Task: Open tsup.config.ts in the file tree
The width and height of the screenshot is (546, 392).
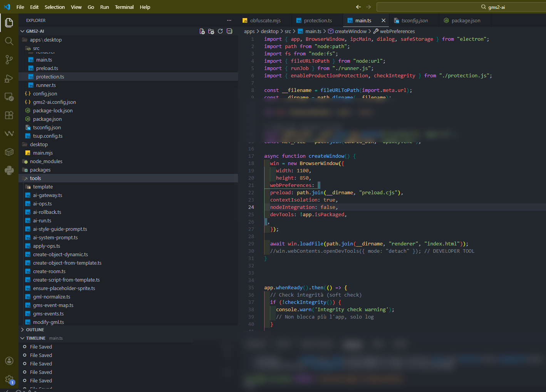Action: pos(128,136)
